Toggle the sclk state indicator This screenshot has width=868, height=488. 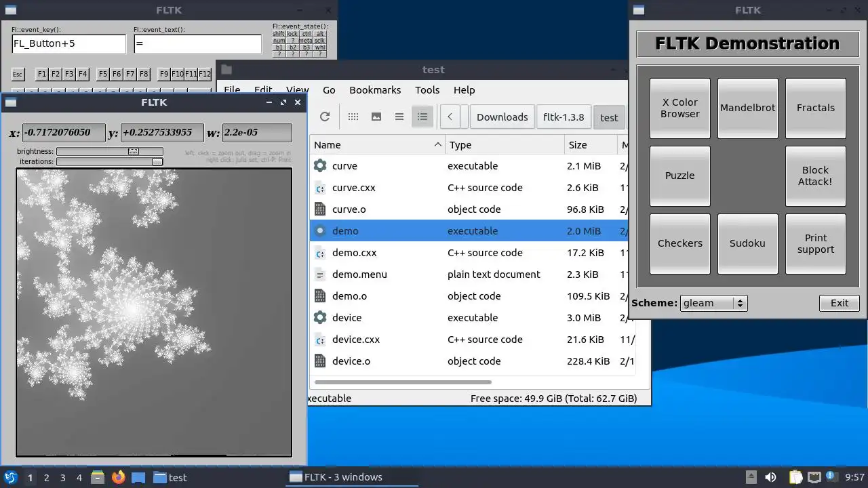pos(320,41)
